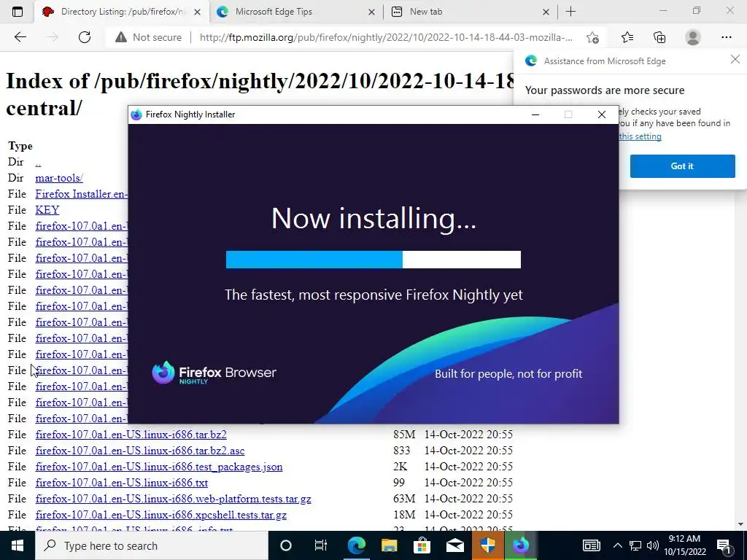Open linux-i686.test_packages.json link
The width and height of the screenshot is (747, 560).
coord(159,467)
